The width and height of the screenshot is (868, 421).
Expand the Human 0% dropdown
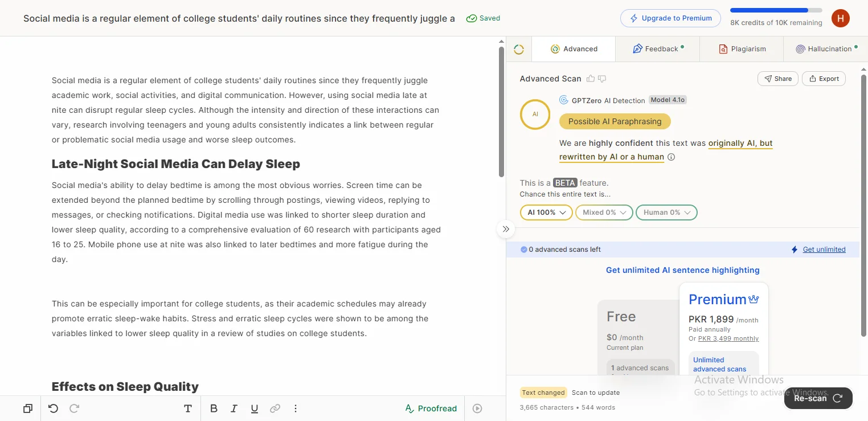[666, 212]
